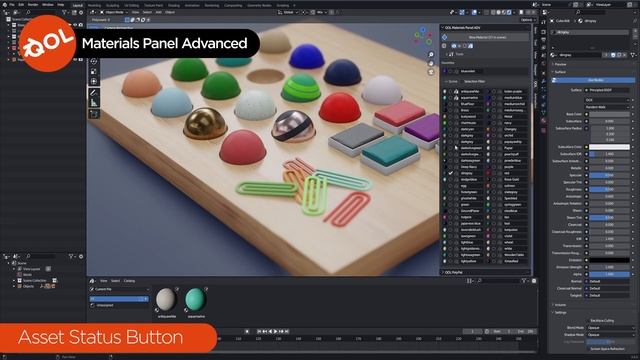Select aquamarine asset thumbnail
Viewport: 640px width, 360px height.
click(x=196, y=300)
